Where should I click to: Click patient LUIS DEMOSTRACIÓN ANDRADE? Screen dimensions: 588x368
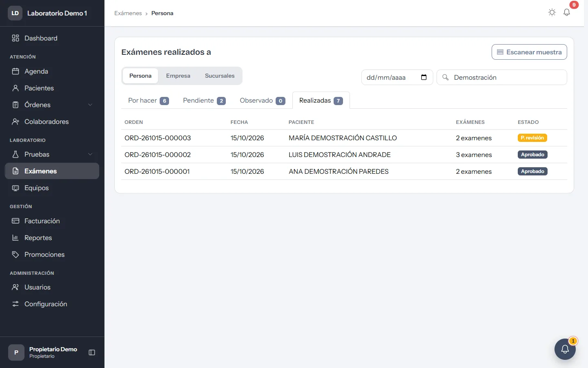(340, 155)
